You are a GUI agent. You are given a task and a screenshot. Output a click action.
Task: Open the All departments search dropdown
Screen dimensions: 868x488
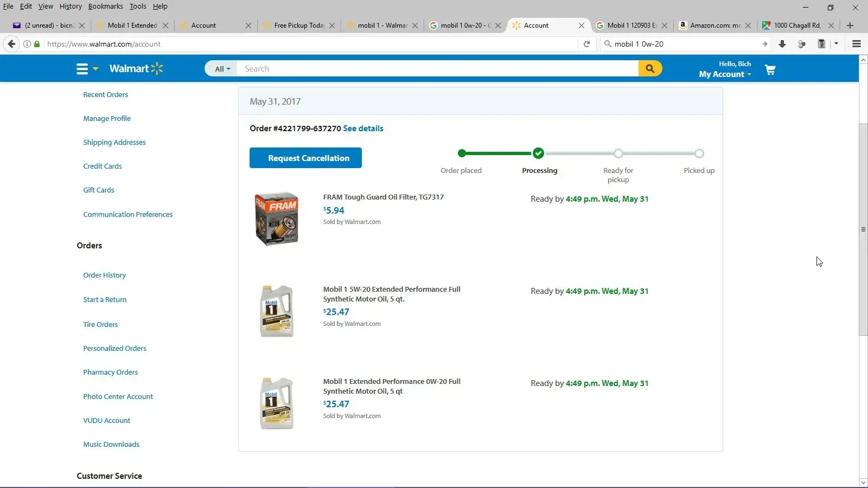click(222, 69)
